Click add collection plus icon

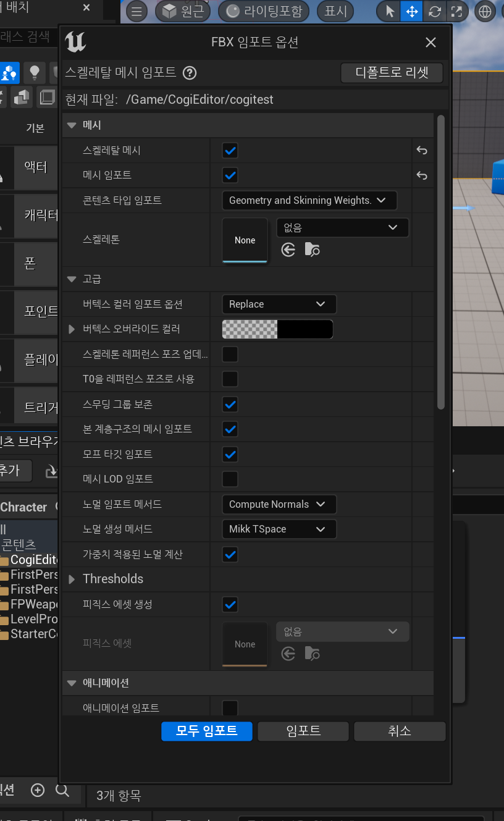(x=38, y=789)
